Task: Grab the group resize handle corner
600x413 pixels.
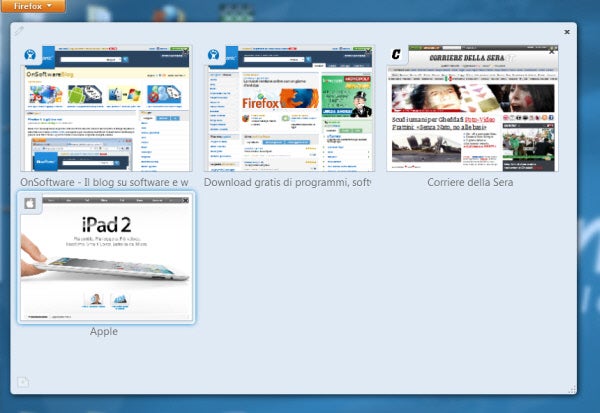Action: tap(572, 390)
